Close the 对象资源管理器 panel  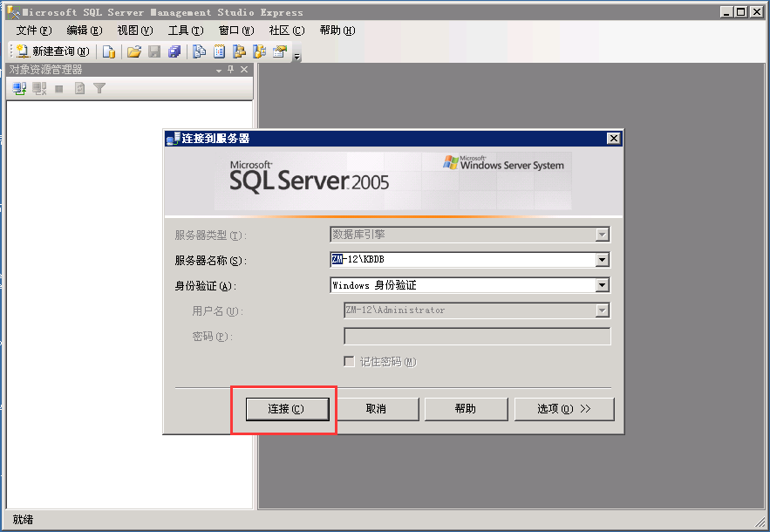(244, 70)
